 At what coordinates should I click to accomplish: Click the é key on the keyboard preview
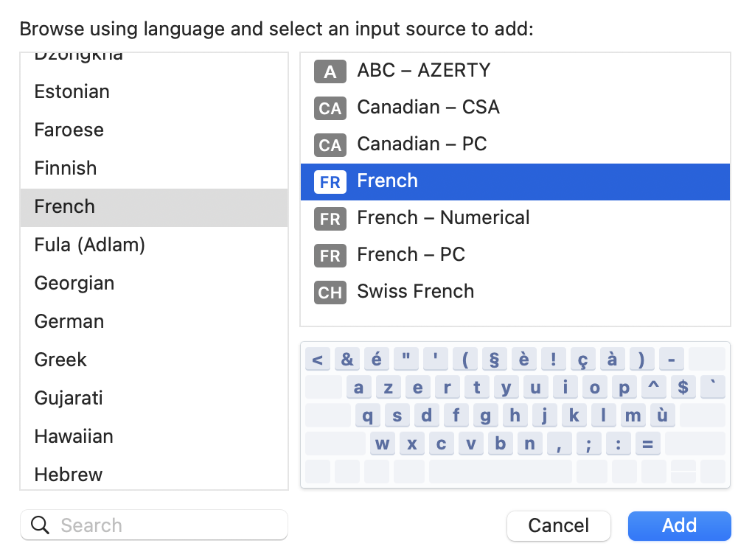click(377, 359)
